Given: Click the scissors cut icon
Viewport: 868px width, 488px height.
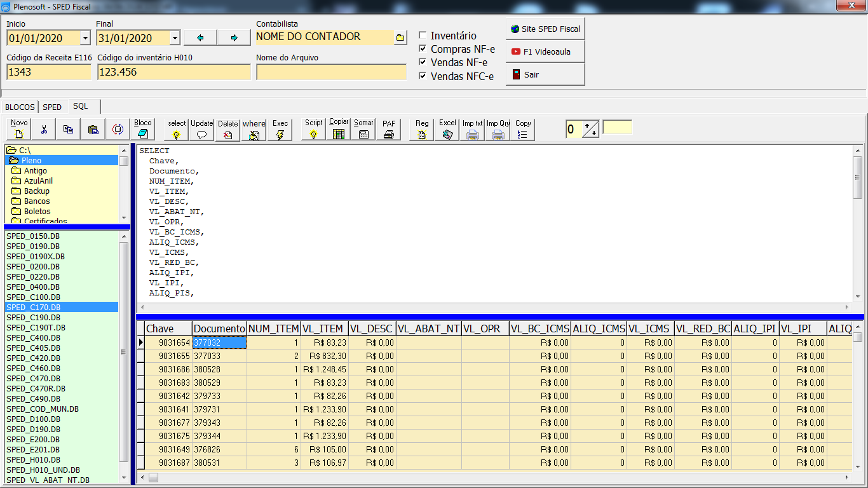Looking at the screenshot, I should 44,129.
